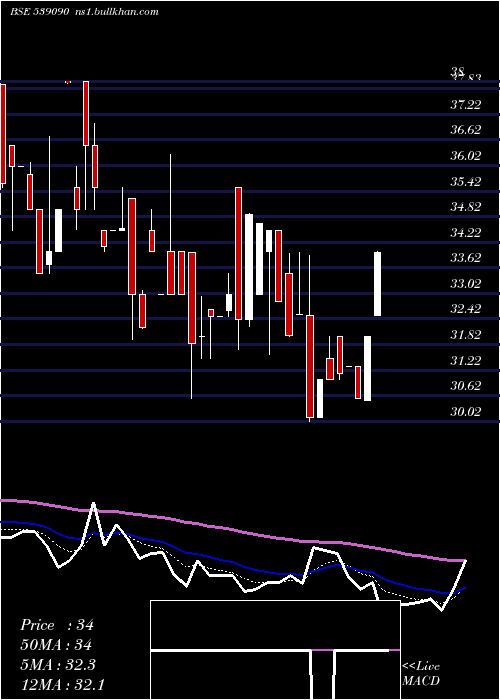Click the 30.02 price axis label
Image resolution: width=500 pixels, height=700 pixels.
point(466,411)
